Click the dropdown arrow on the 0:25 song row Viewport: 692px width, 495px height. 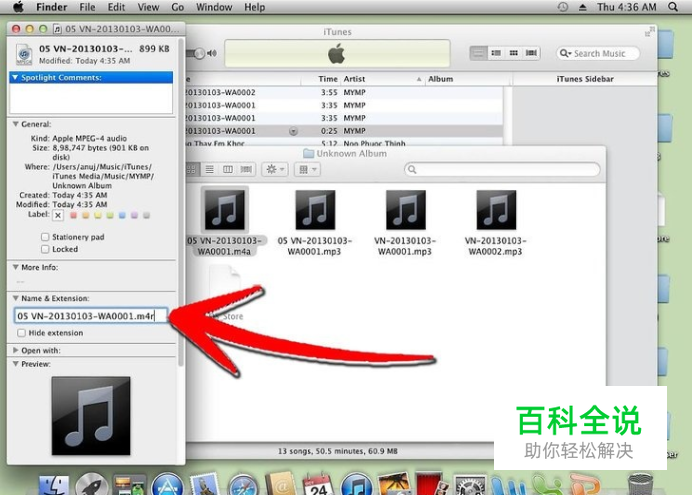(293, 131)
